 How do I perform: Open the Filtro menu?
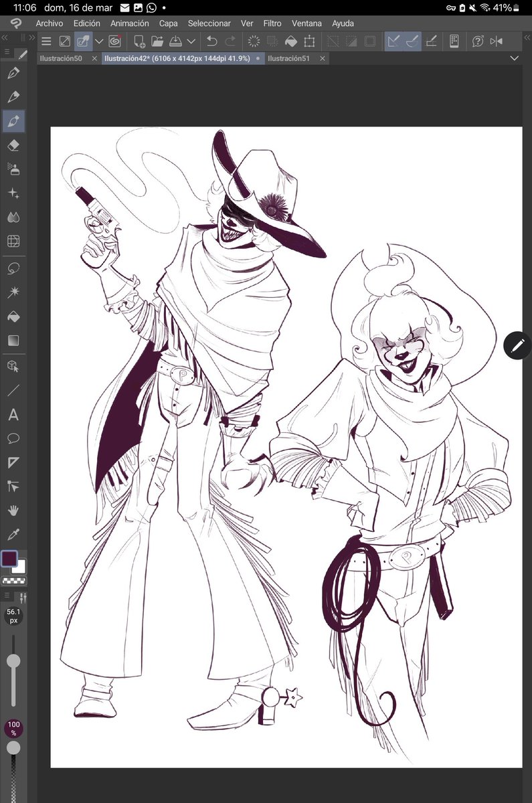tap(272, 23)
